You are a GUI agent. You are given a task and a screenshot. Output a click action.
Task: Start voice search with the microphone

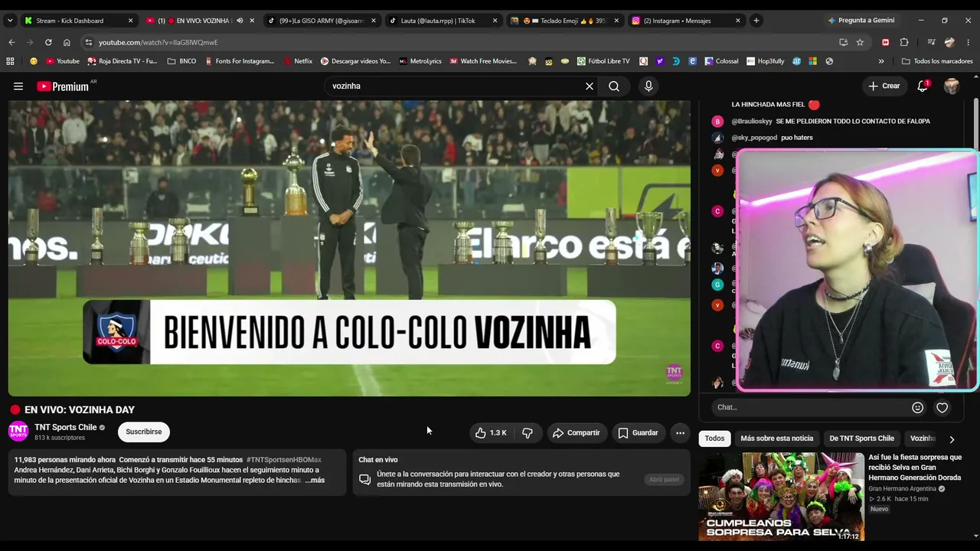point(648,86)
